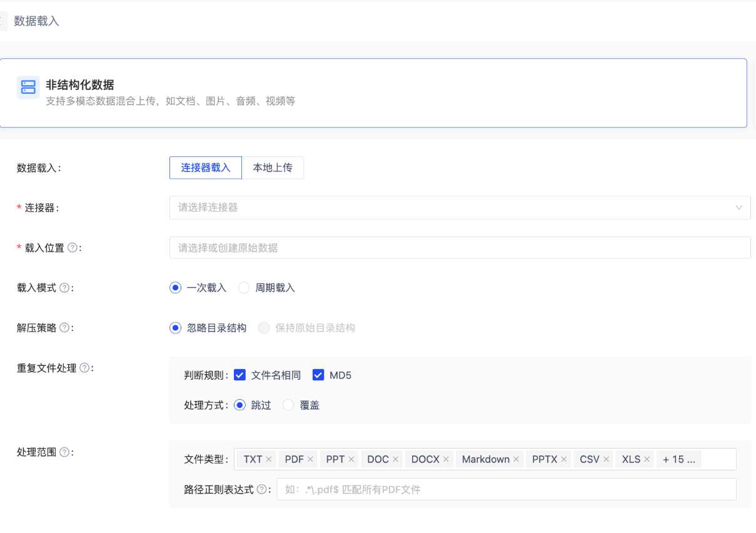
Task: Expand the 载入位置 selection field
Action: (x=460, y=248)
